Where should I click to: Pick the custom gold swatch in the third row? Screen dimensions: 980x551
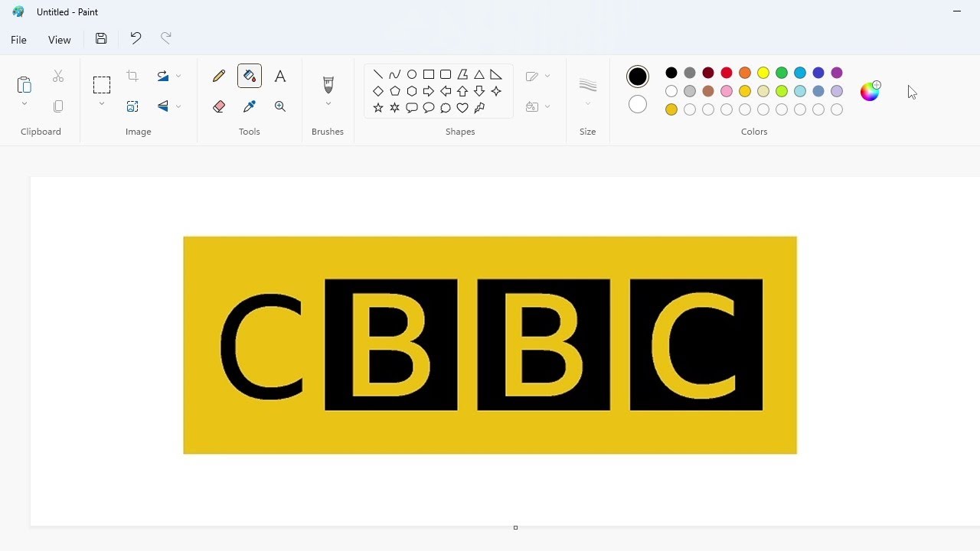click(671, 109)
